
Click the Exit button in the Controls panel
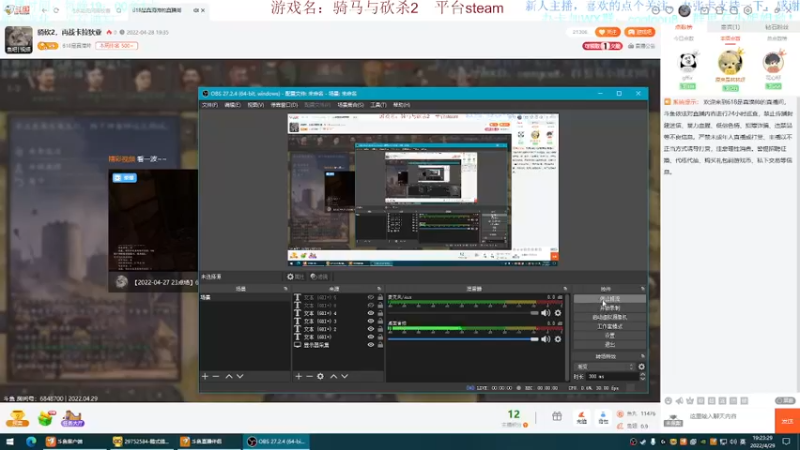[610, 344]
